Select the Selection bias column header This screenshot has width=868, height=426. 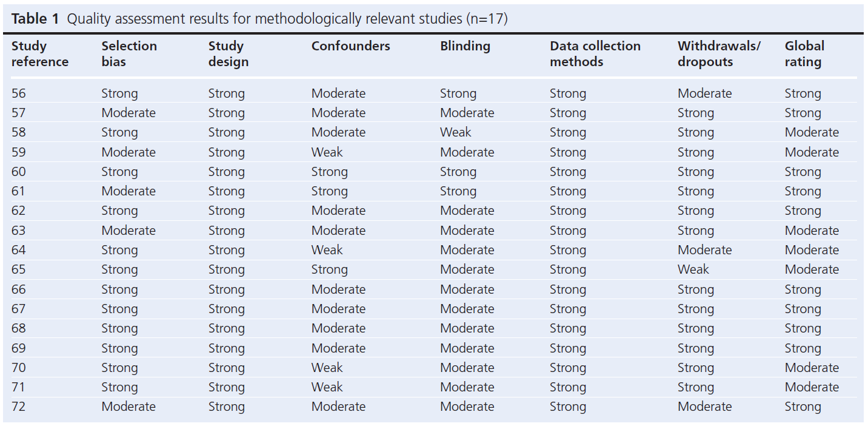coord(129,54)
